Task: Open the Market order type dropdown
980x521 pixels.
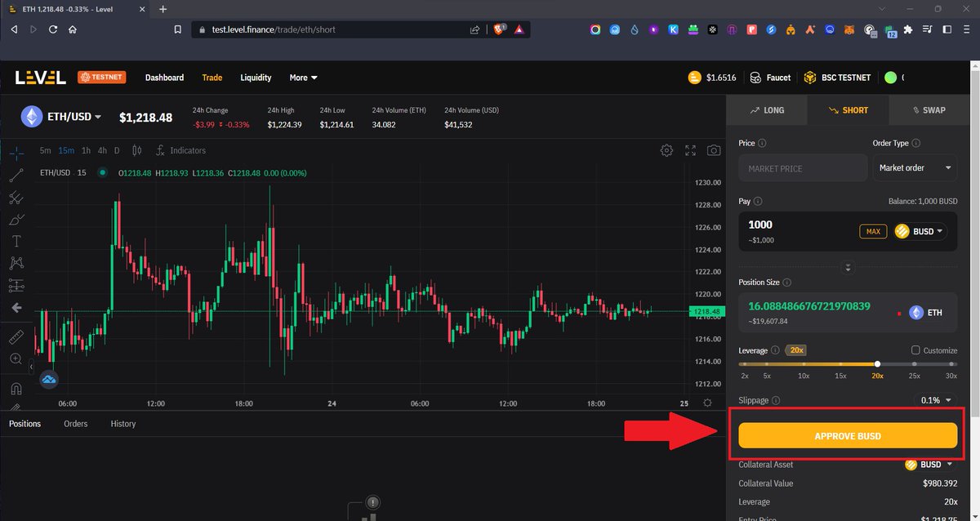Action: pos(915,167)
